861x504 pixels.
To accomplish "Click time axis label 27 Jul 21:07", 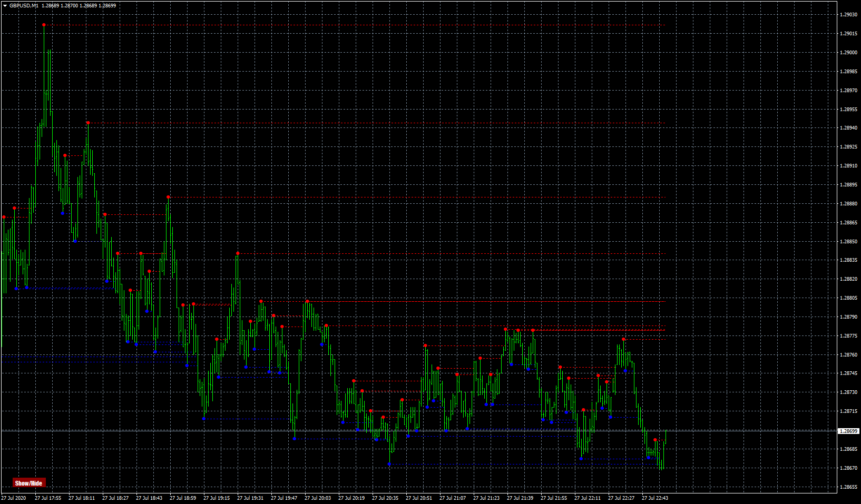I will pyautogui.click(x=453, y=498).
